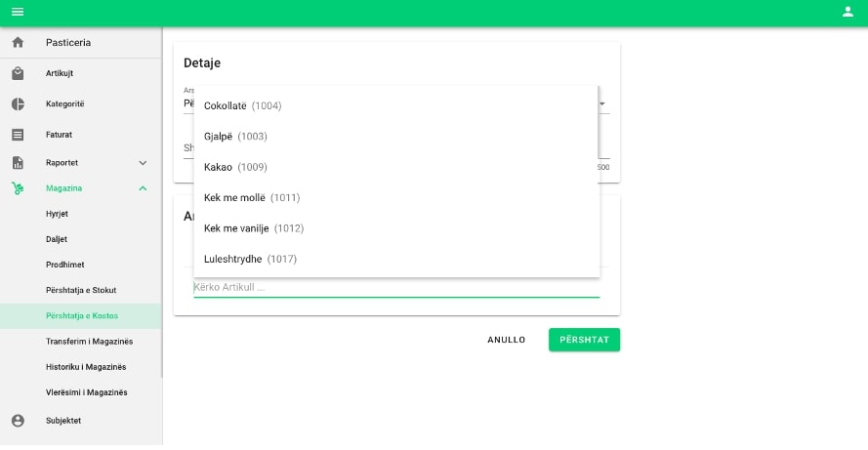The image size is (868, 450).
Task: Click the Raportet report icon
Action: 18,163
